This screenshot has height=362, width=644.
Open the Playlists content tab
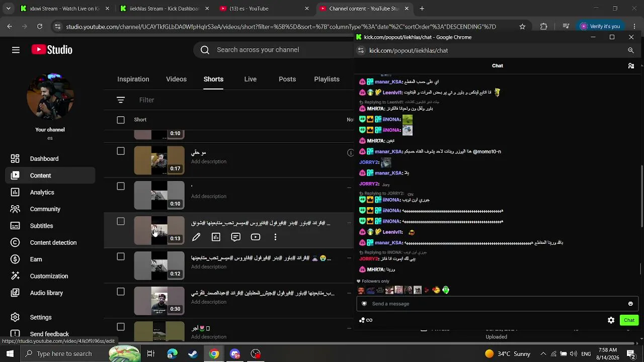(x=327, y=79)
